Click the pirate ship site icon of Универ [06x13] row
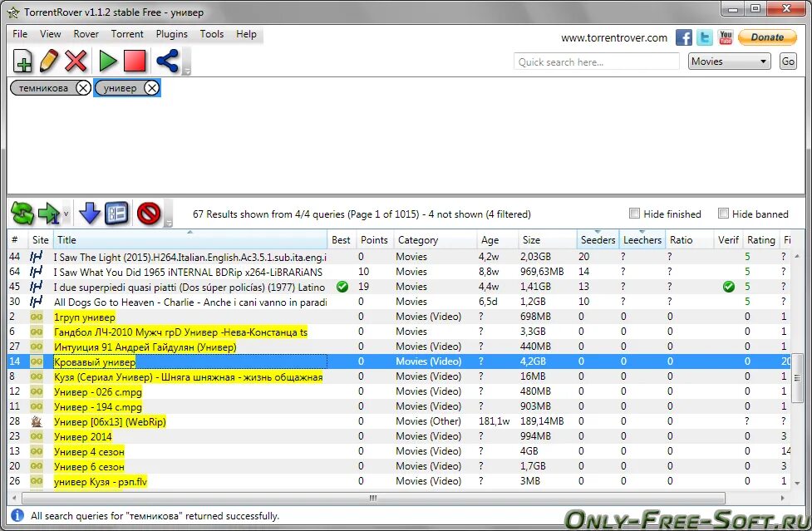 pyautogui.click(x=37, y=421)
